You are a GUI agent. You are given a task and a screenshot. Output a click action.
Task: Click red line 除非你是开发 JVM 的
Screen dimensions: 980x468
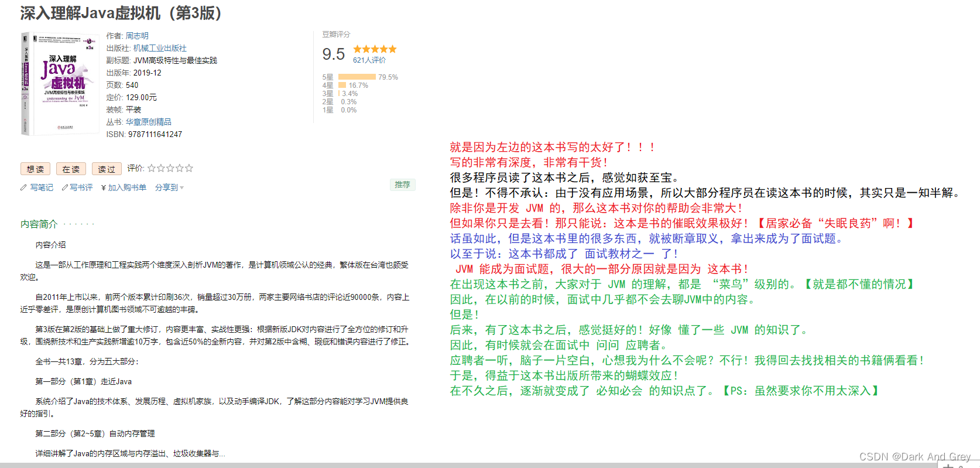tap(596, 208)
